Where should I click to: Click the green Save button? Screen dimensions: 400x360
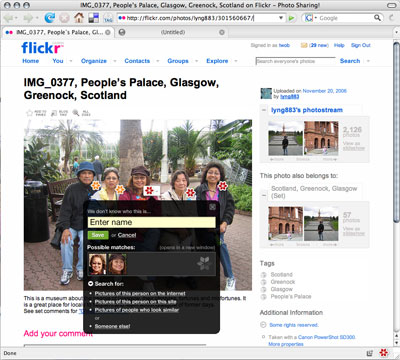(98, 235)
